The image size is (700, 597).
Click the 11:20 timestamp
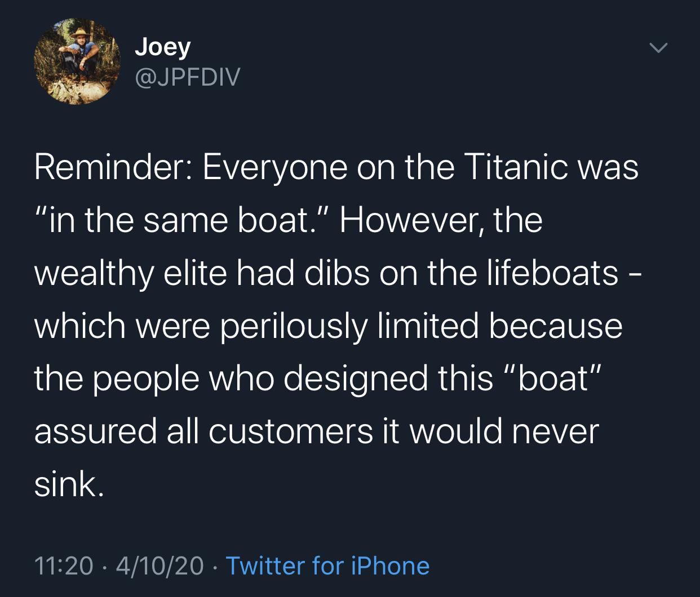point(63,565)
